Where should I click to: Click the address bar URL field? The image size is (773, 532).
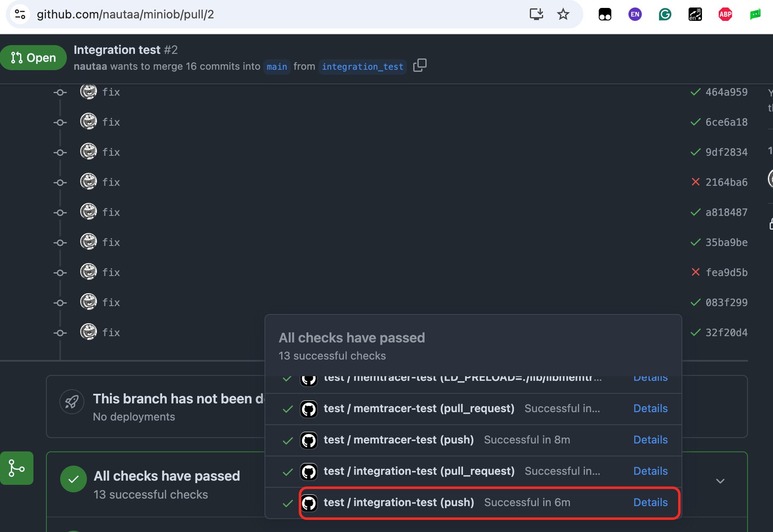[125, 15]
